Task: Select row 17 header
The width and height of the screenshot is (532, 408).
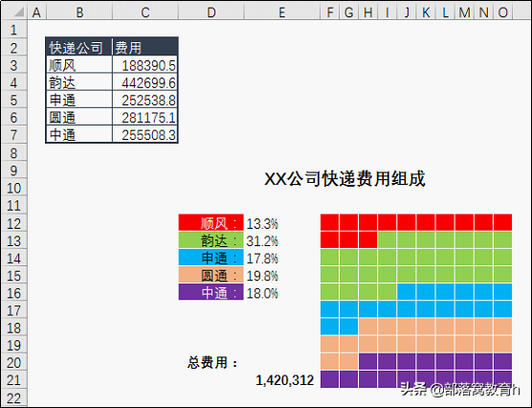Action: [14, 310]
